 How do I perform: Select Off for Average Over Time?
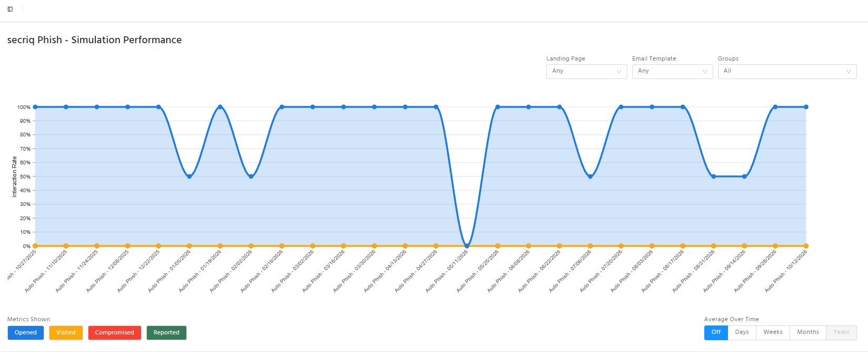pyautogui.click(x=716, y=332)
